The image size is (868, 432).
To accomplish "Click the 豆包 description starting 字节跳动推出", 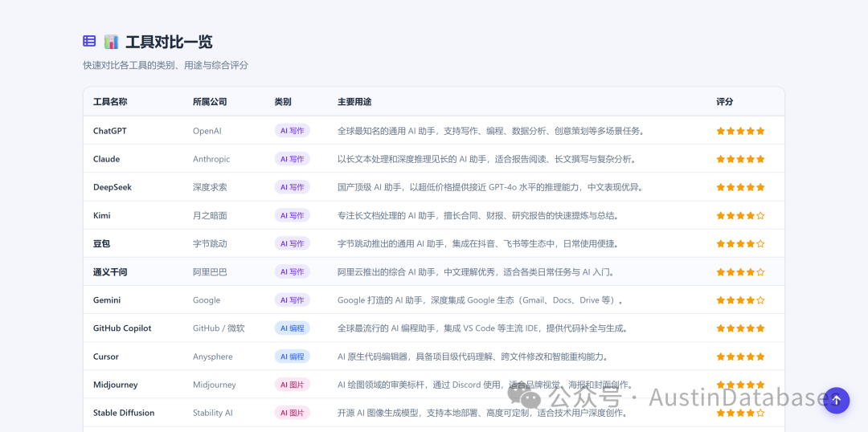I will coord(478,243).
